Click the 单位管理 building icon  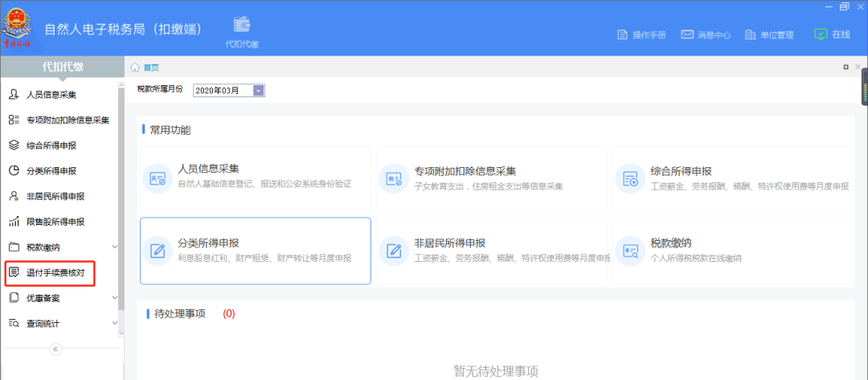point(750,35)
